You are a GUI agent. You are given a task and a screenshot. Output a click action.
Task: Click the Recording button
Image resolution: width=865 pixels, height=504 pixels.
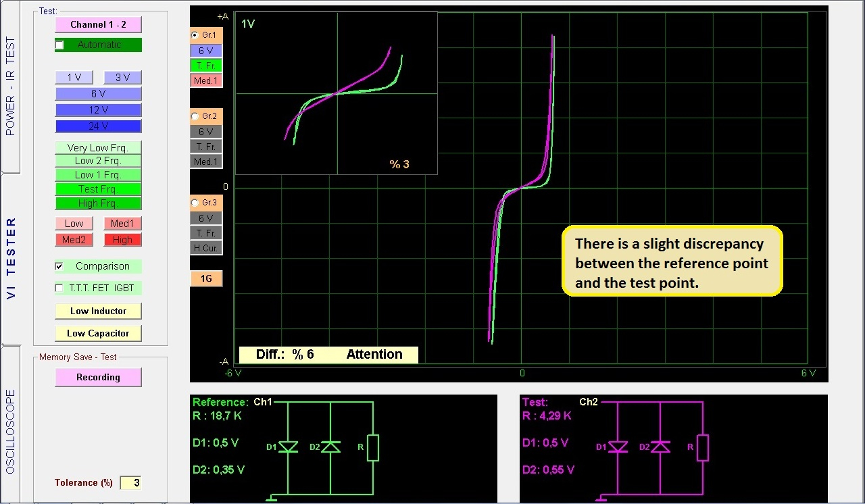(x=98, y=377)
